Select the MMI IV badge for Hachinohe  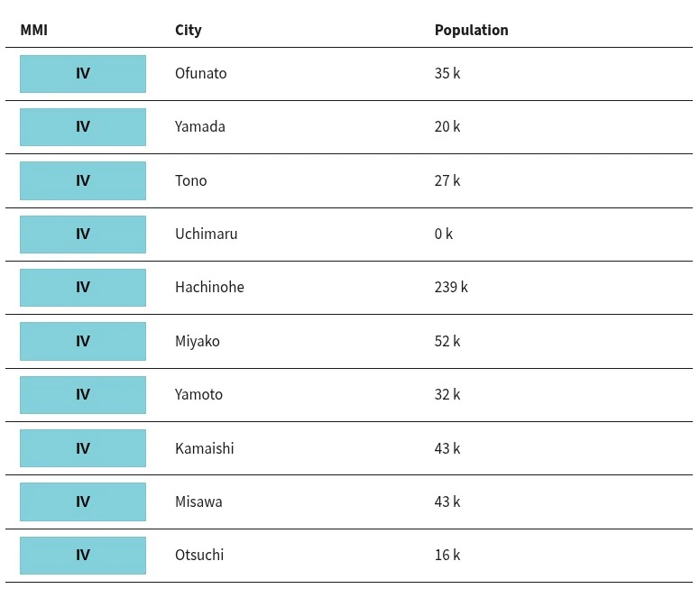[x=83, y=288]
